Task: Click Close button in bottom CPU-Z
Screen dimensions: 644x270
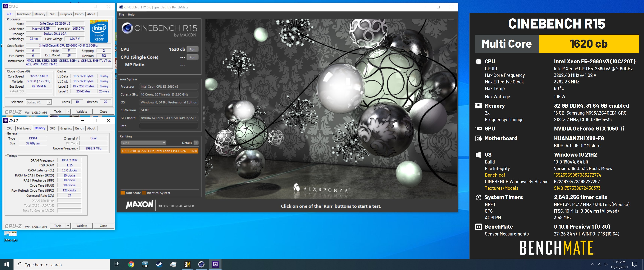Action: [x=103, y=226]
